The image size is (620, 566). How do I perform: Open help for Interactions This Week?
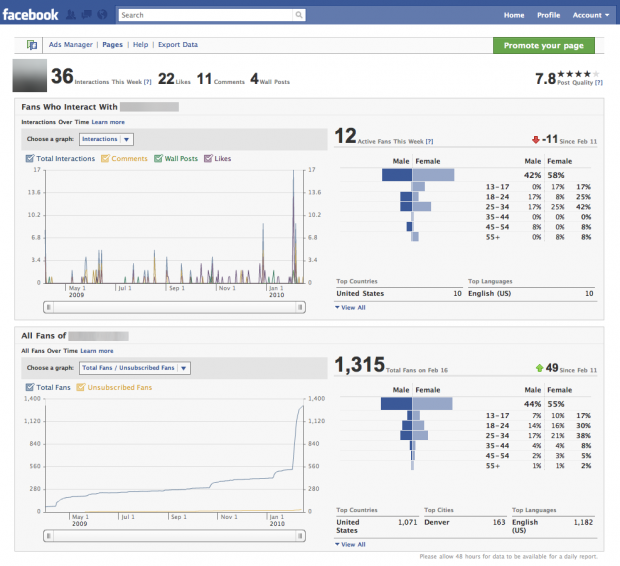(147, 82)
